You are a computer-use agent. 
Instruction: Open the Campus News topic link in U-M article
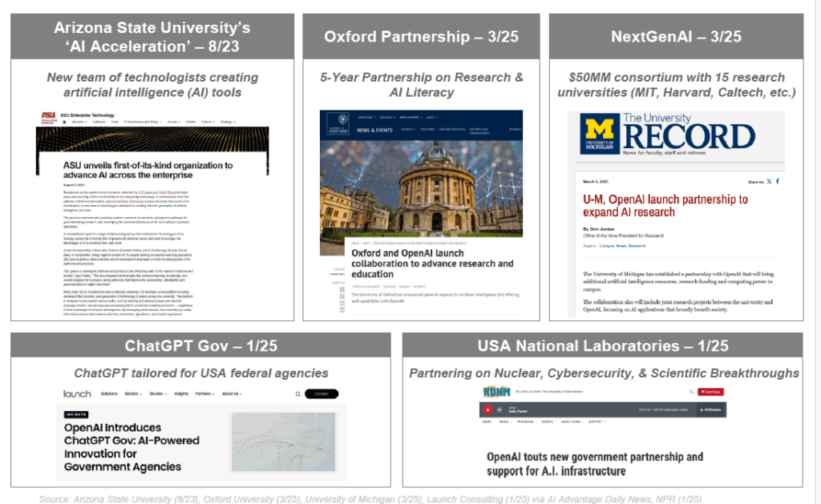[x=613, y=245]
